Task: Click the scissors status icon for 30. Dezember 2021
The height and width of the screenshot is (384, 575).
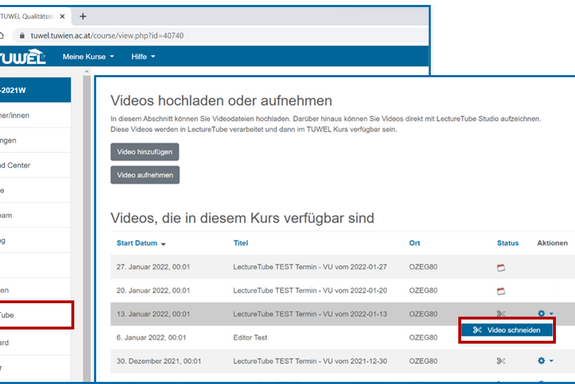Action: (501, 361)
